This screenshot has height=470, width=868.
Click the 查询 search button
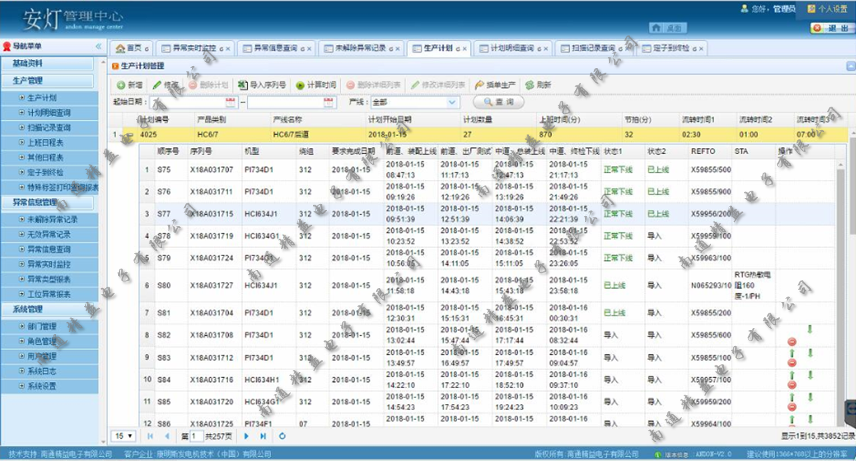[x=498, y=103]
